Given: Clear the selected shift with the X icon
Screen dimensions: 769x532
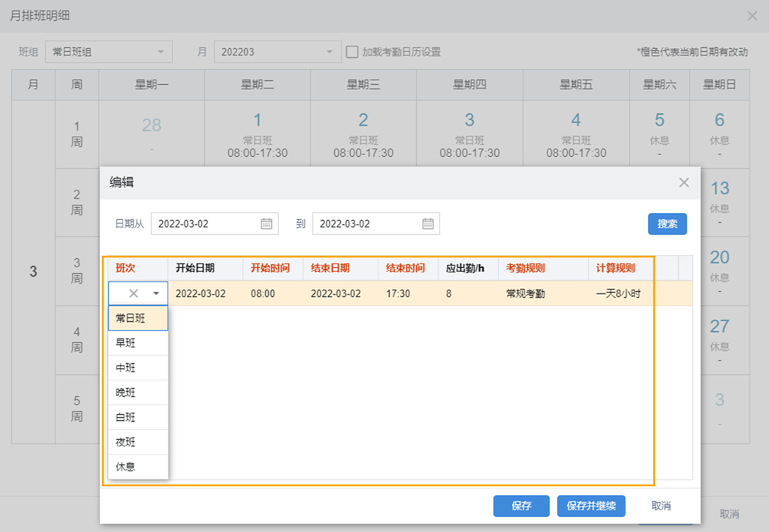Looking at the screenshot, I should [134, 293].
